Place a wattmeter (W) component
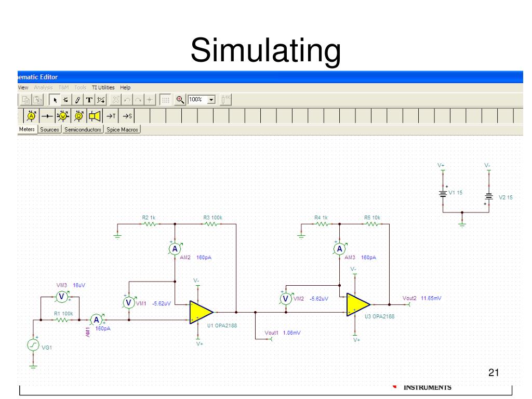532x399 pixels. pos(63,116)
